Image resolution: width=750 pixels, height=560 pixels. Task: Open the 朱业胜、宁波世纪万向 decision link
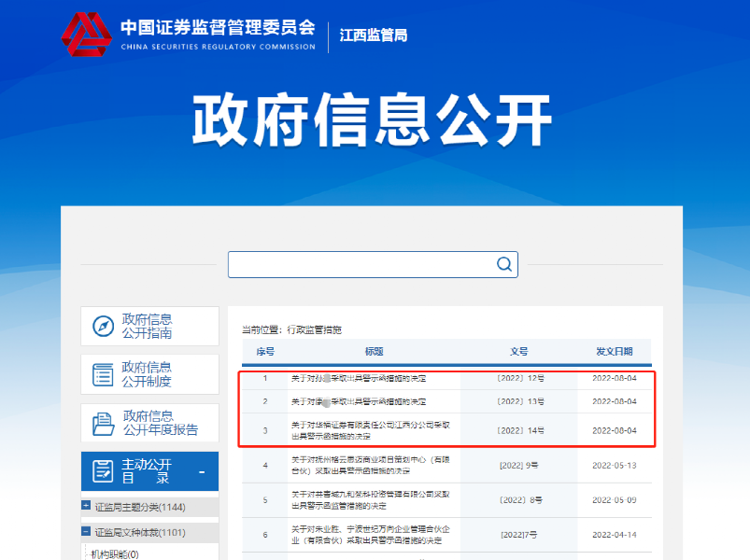pos(371,535)
